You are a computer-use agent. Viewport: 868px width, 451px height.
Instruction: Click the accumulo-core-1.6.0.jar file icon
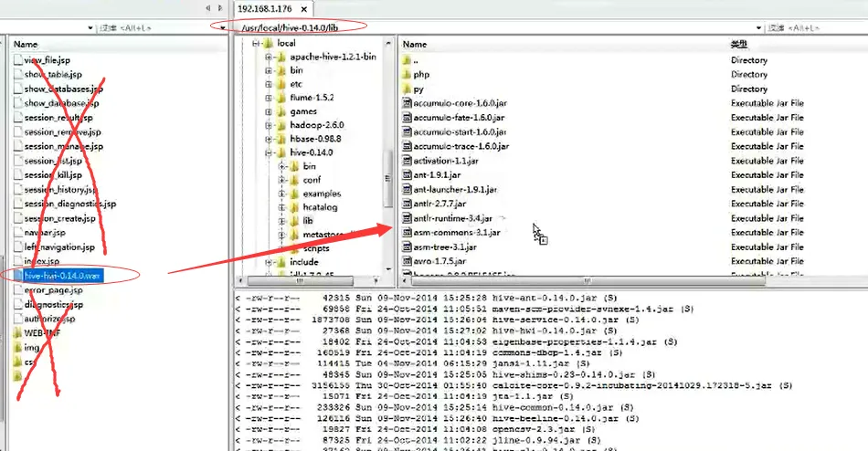click(407, 103)
